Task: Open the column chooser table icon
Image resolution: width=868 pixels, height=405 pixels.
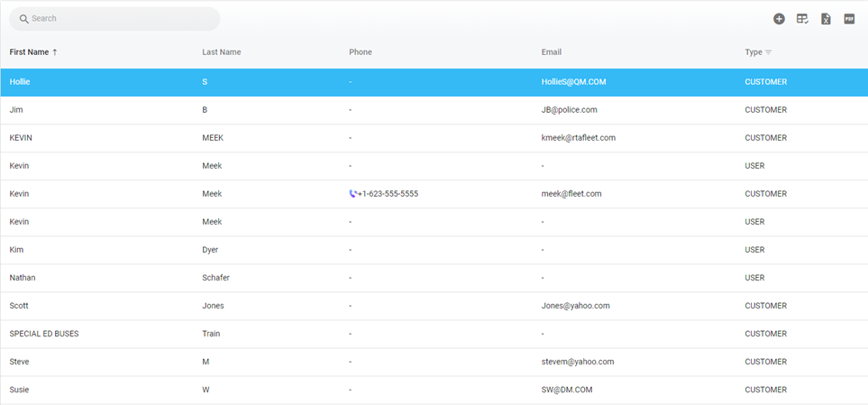Action: (x=802, y=19)
